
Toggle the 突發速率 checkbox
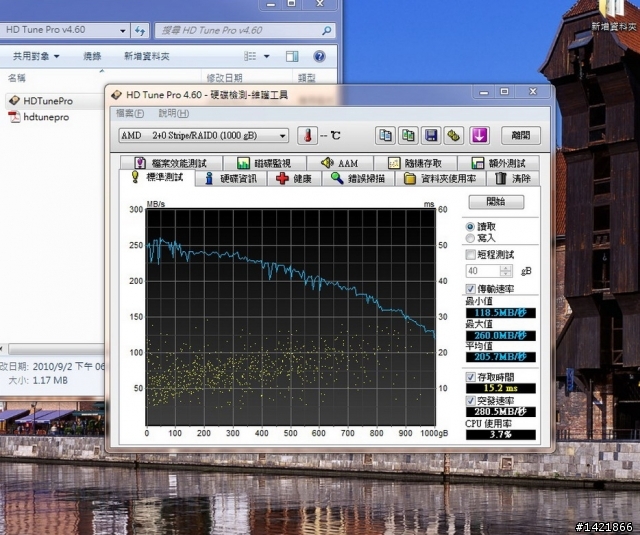coord(470,400)
